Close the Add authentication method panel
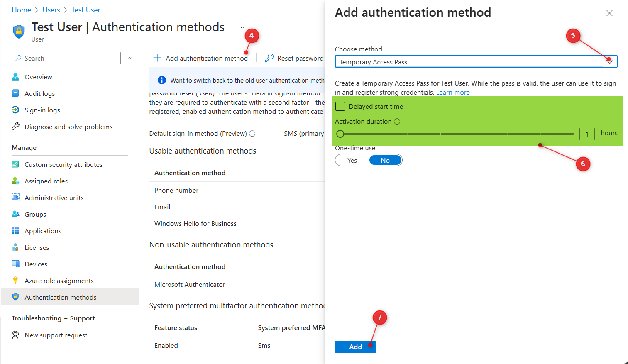 pos(609,13)
